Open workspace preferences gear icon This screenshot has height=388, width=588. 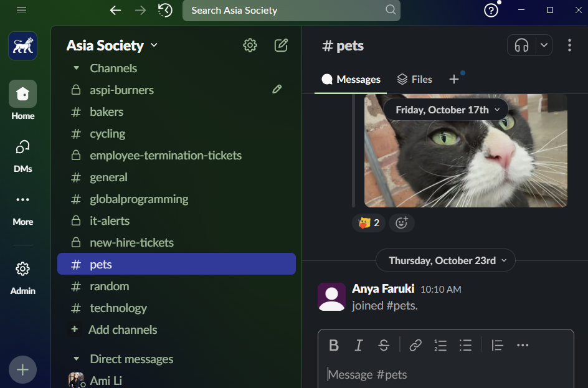click(250, 45)
